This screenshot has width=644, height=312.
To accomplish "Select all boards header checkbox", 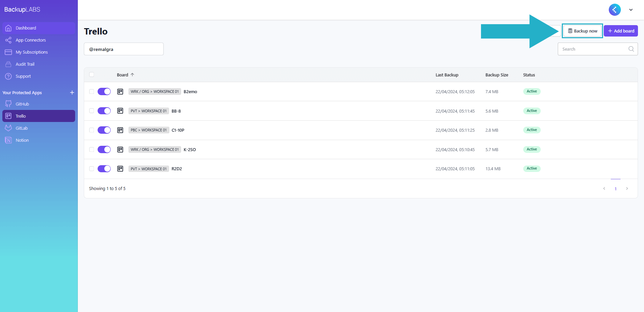I will 92,74.
